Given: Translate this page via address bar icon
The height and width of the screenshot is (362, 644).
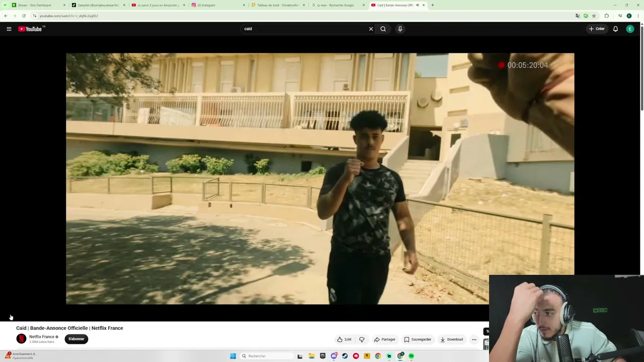Looking at the screenshot, I should (x=578, y=16).
